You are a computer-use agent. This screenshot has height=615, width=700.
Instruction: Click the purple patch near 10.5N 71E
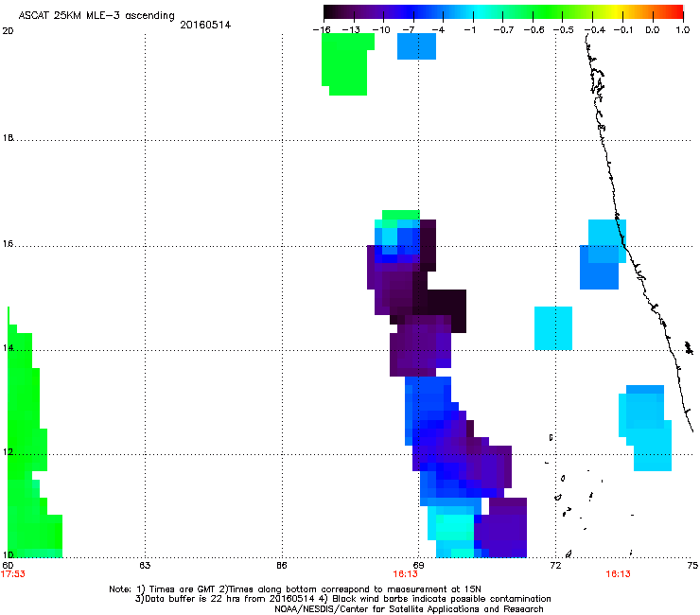coord(502,528)
